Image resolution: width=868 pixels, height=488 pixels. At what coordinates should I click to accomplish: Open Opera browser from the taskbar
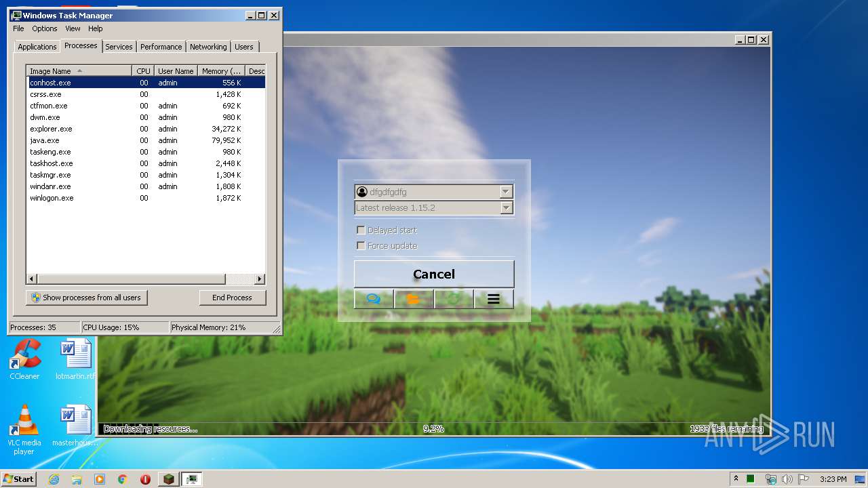point(145,479)
